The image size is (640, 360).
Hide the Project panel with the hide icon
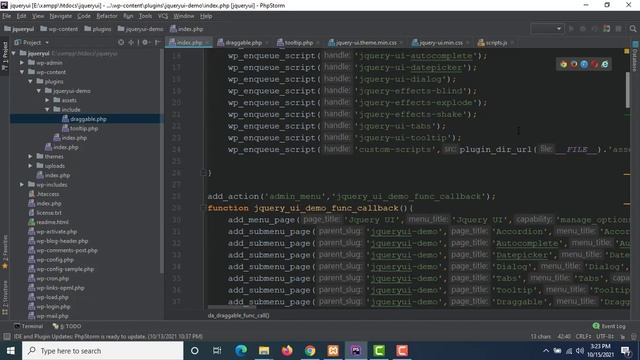pyautogui.click(x=157, y=42)
